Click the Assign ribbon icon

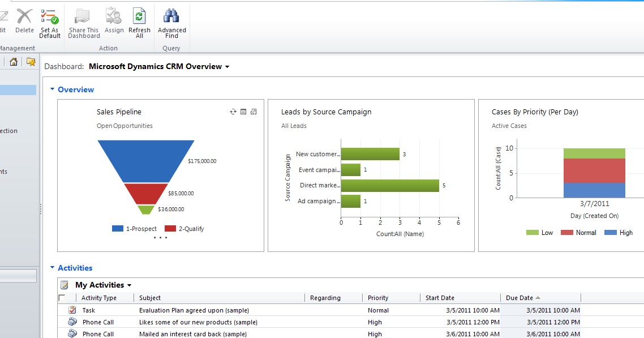pos(114,16)
